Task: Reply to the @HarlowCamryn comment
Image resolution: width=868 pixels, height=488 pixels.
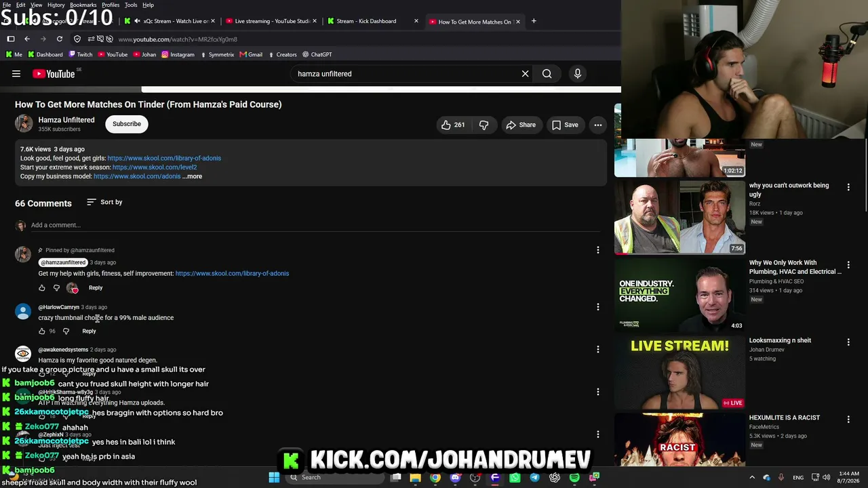Action: tap(89, 331)
